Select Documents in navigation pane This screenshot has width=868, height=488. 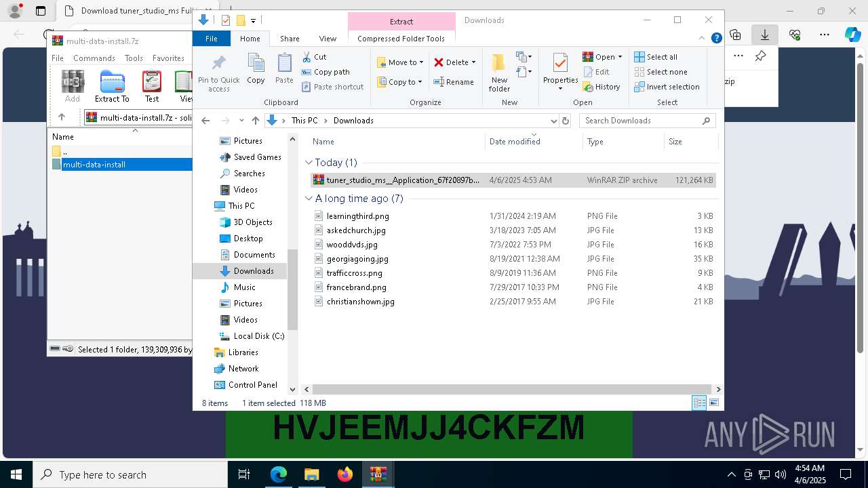pyautogui.click(x=247, y=255)
